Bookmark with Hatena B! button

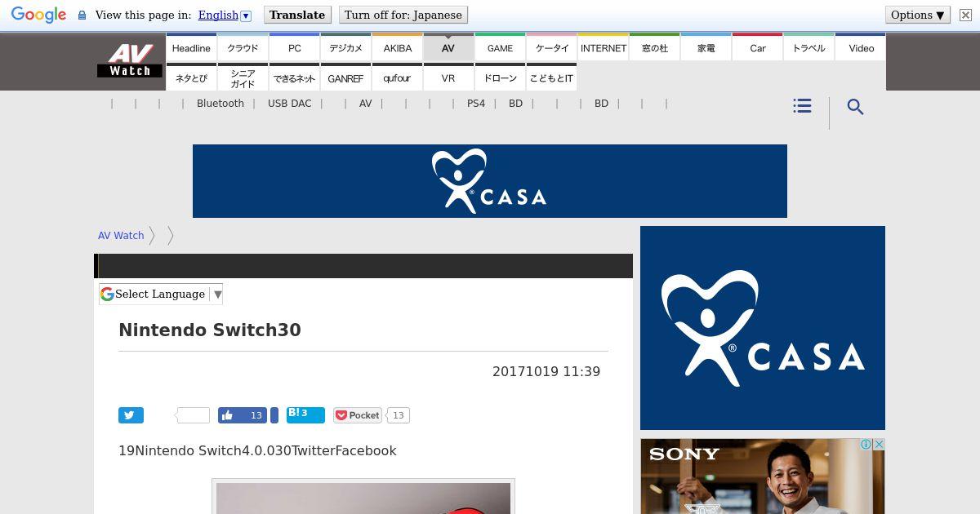(x=305, y=415)
